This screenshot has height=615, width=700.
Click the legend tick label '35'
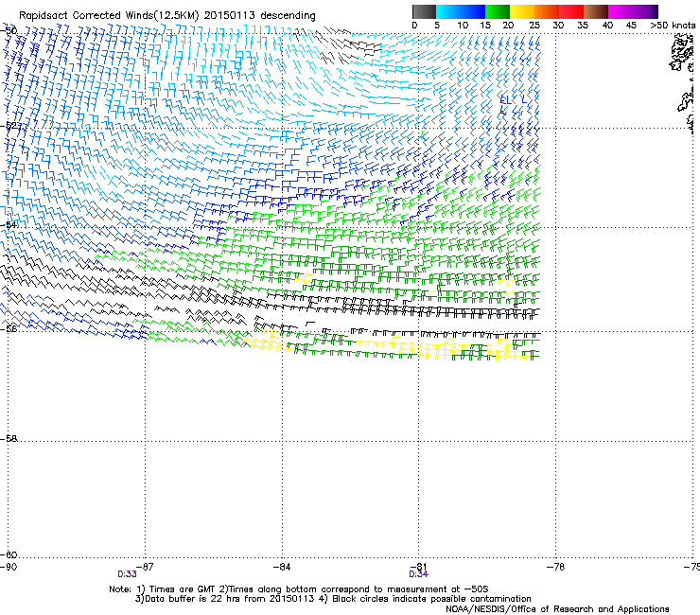(x=583, y=26)
